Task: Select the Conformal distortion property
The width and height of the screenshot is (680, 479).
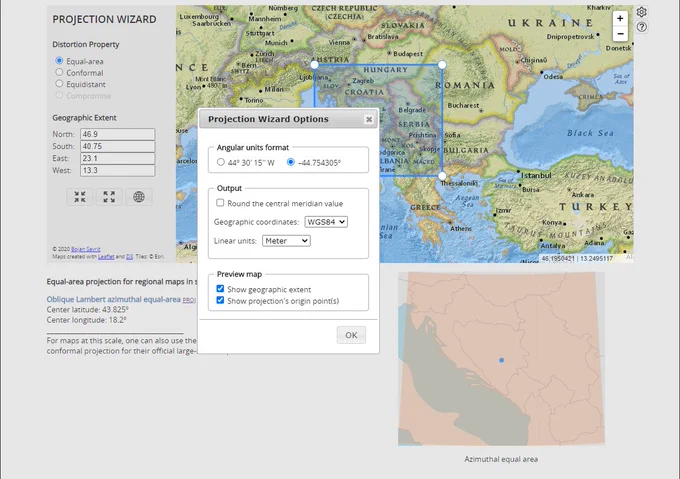Action: tap(59, 72)
